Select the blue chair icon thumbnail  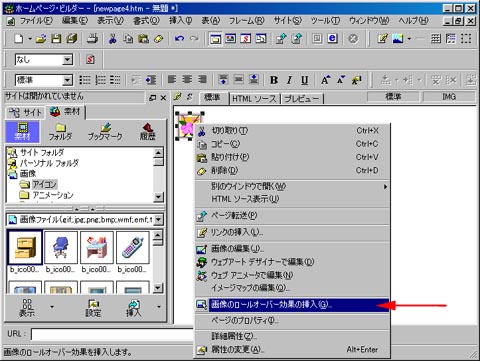tap(61, 248)
